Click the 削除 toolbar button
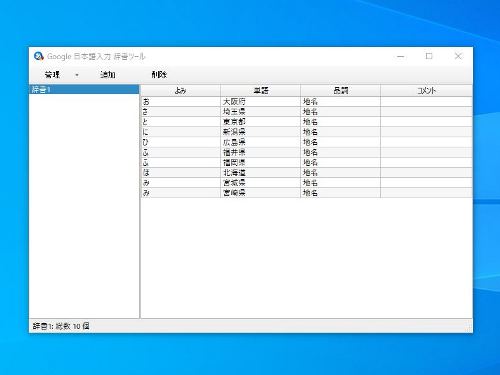The height and width of the screenshot is (375, 500). 159,75
